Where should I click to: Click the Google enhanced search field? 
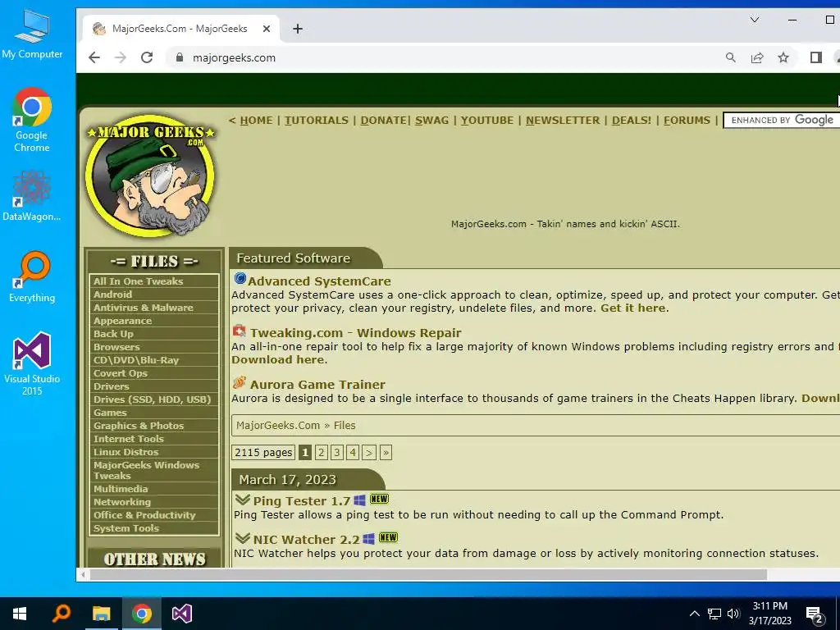point(782,120)
